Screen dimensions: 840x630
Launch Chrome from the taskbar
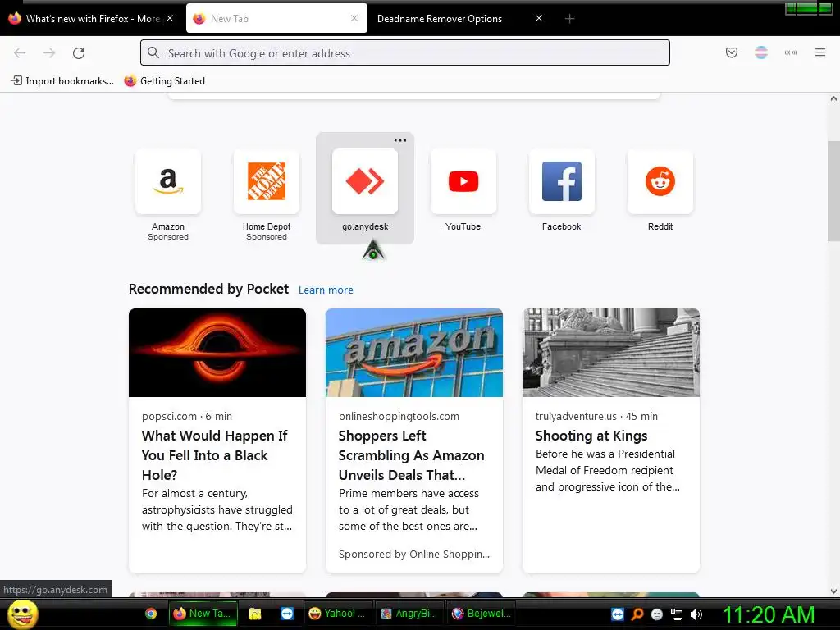coord(151,614)
